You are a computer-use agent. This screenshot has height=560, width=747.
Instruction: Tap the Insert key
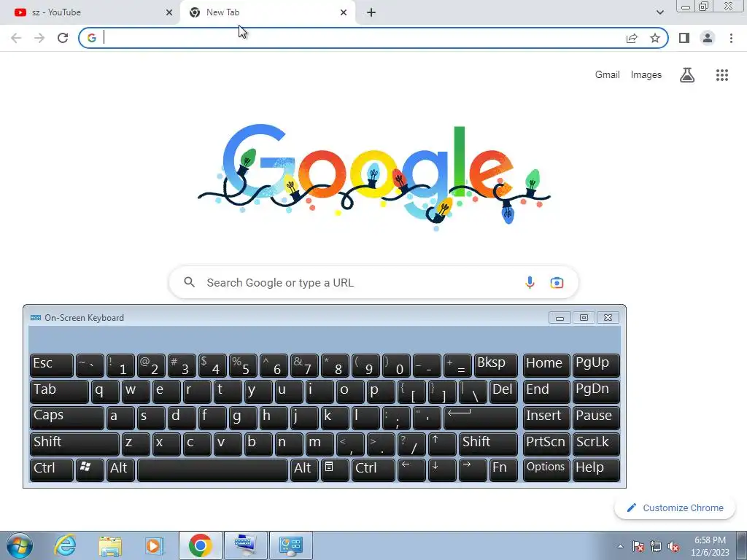pyautogui.click(x=546, y=417)
